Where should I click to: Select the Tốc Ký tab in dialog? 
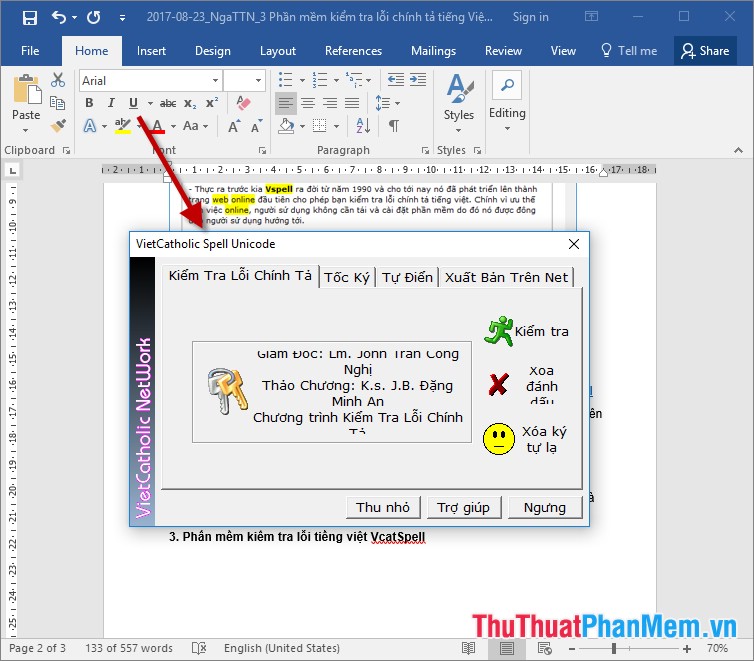[x=347, y=277]
